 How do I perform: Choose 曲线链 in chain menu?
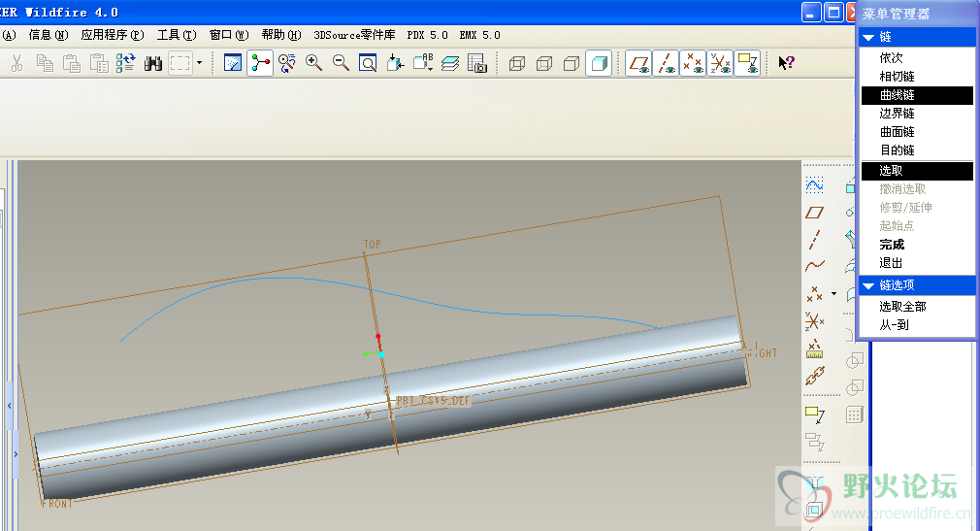coord(917,95)
